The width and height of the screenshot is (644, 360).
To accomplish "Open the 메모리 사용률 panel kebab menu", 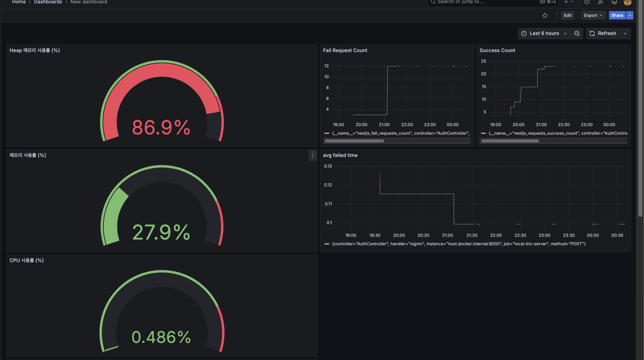I will coord(313,156).
